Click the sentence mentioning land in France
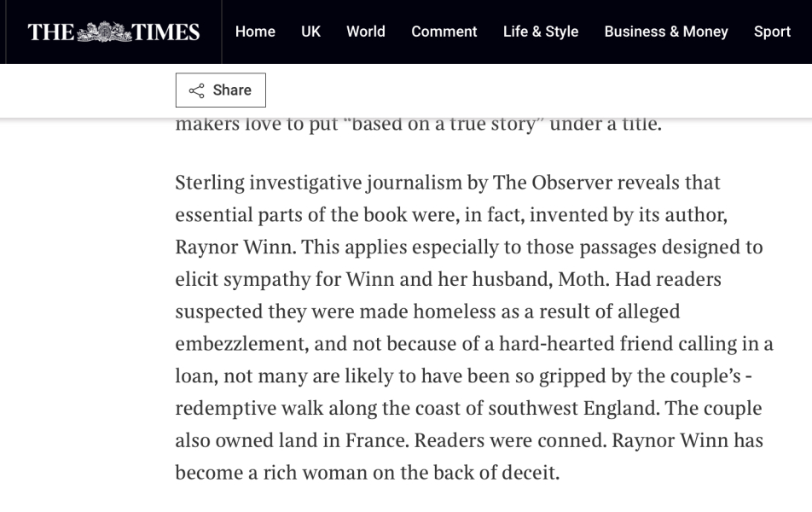812x512 pixels. click(x=288, y=440)
